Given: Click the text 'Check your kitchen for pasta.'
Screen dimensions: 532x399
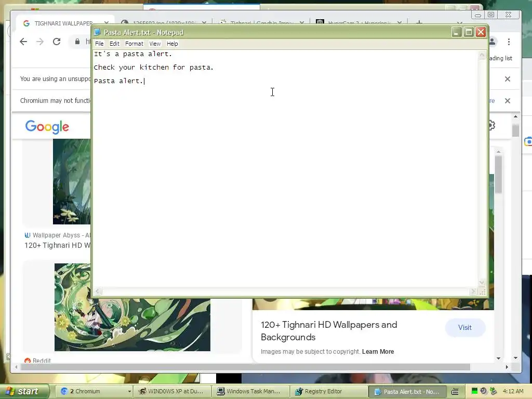Looking at the screenshot, I should pos(153,68).
